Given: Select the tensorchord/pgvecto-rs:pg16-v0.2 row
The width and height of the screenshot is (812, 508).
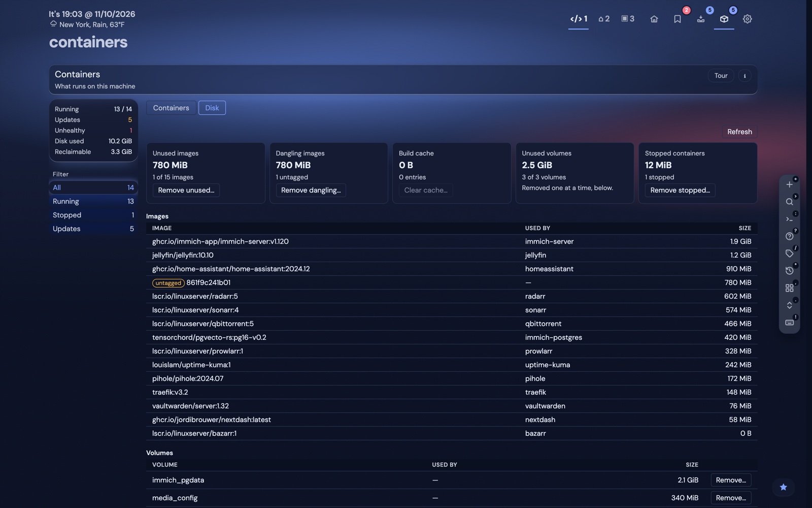Looking at the screenshot, I should (x=452, y=337).
